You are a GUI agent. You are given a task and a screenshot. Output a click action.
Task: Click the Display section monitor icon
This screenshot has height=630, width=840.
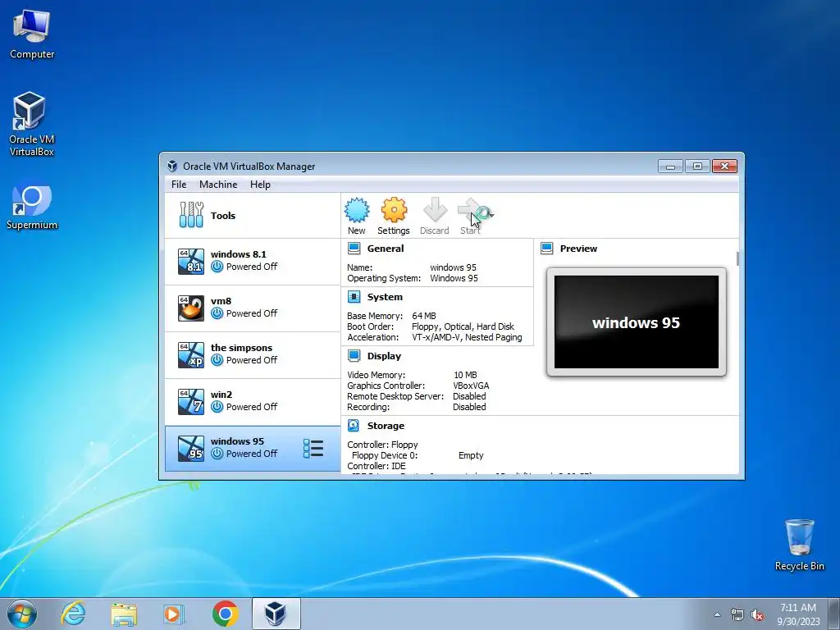(x=354, y=356)
